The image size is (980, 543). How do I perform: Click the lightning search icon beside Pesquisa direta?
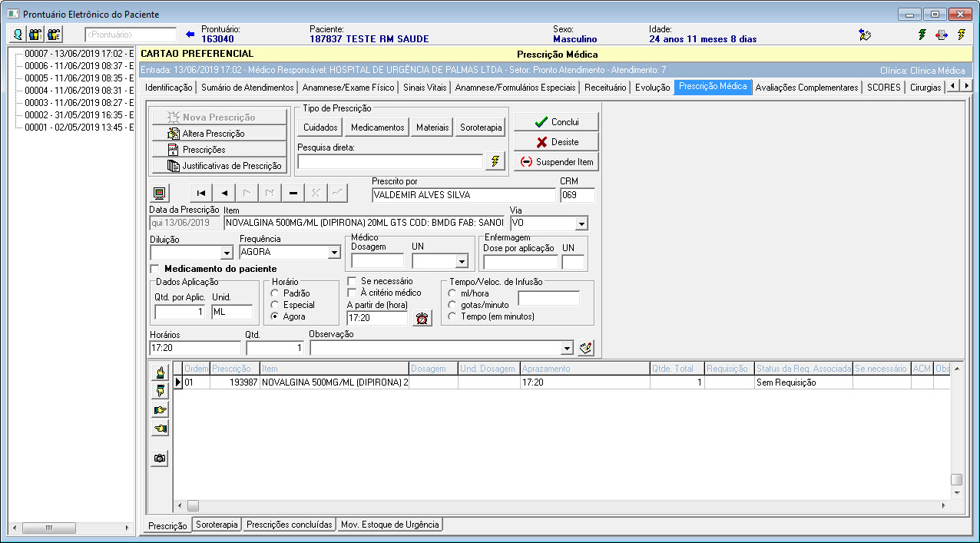[x=495, y=161]
